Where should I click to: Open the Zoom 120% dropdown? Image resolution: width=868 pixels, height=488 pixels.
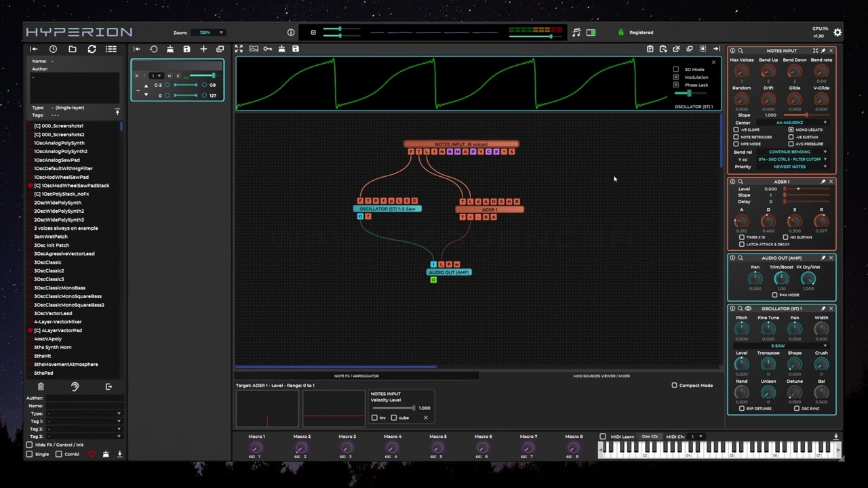(x=209, y=33)
